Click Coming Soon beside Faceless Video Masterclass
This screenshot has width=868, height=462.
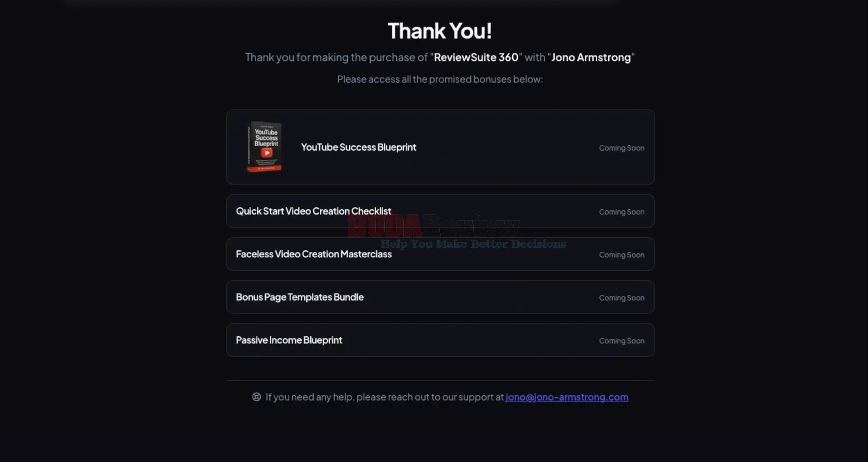(621, 255)
